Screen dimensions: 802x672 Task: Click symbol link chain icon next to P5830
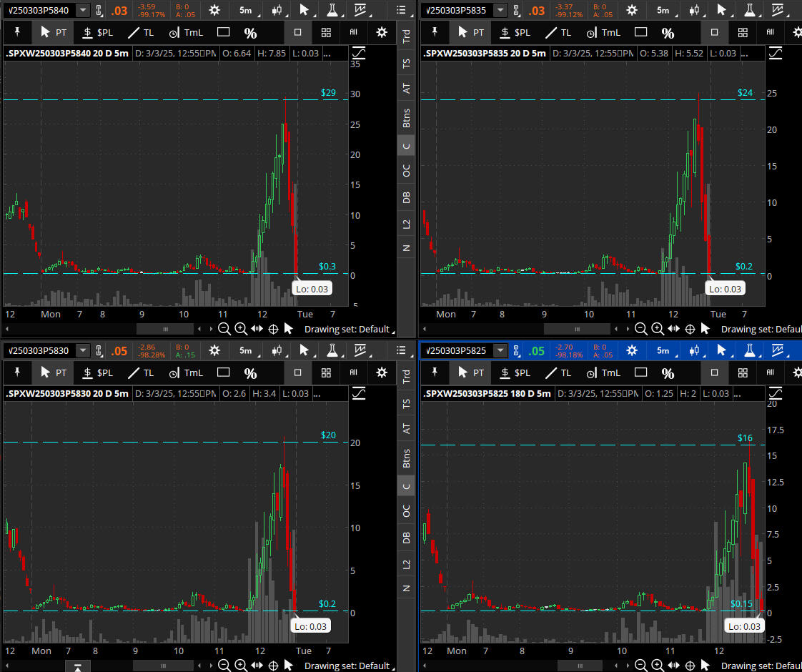[x=100, y=351]
